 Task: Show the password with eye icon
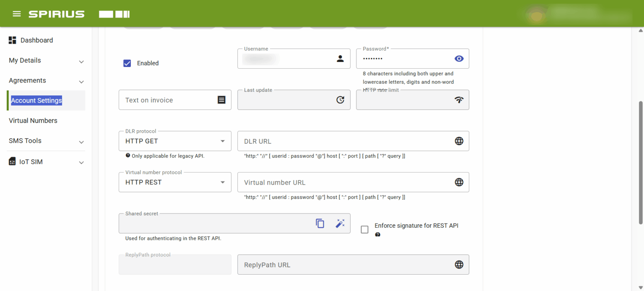(459, 59)
